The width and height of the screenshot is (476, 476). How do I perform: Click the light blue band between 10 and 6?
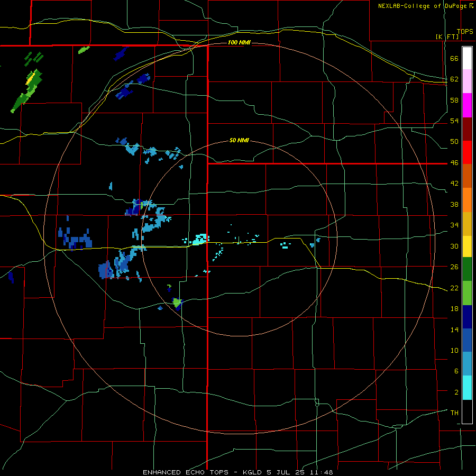point(467,364)
